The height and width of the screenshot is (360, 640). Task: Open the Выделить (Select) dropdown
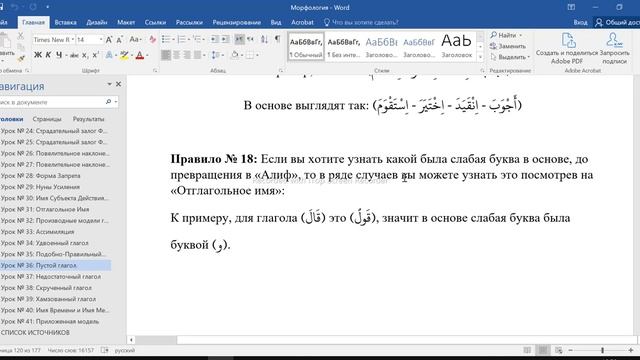[510, 57]
